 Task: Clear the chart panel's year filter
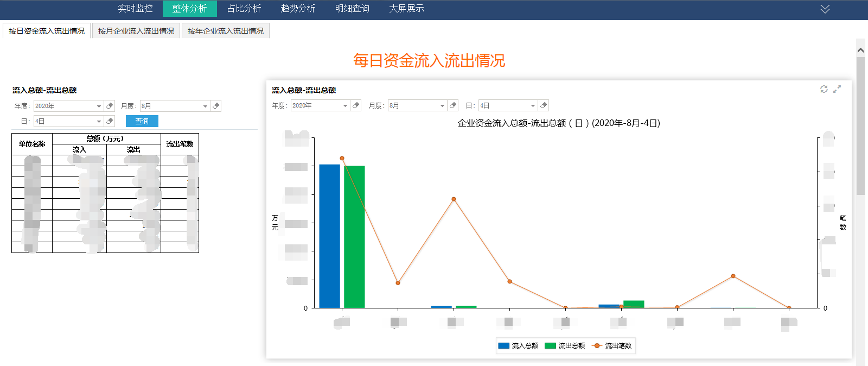[x=356, y=105]
